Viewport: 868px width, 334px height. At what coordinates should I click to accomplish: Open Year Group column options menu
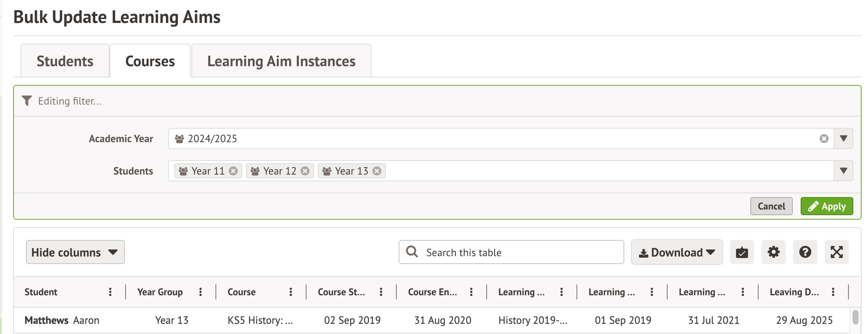pos(200,292)
